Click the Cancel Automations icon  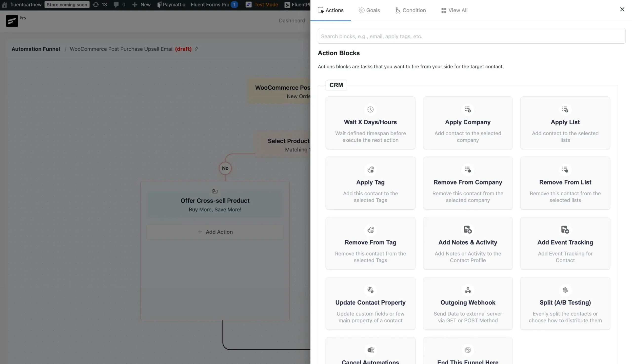pos(370,350)
